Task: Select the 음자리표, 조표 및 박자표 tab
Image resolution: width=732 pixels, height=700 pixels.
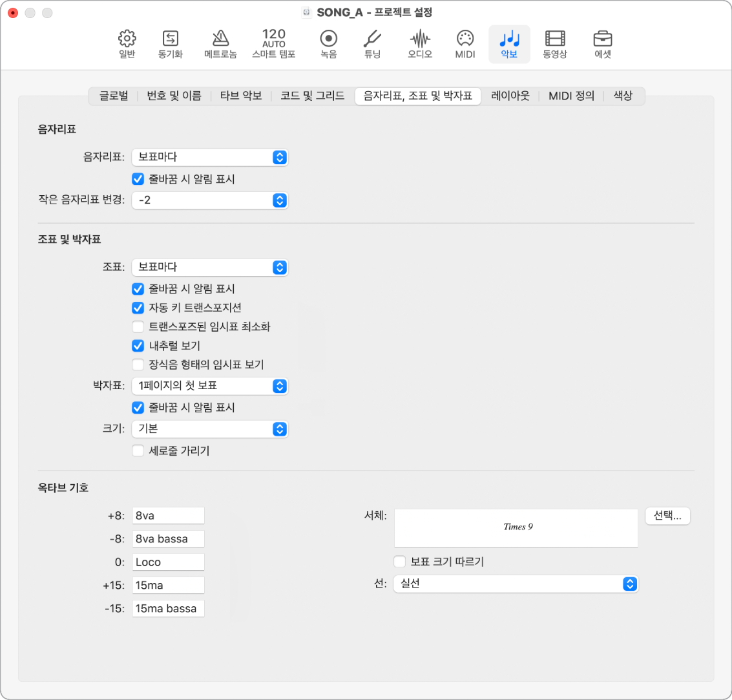Action: pyautogui.click(x=418, y=96)
